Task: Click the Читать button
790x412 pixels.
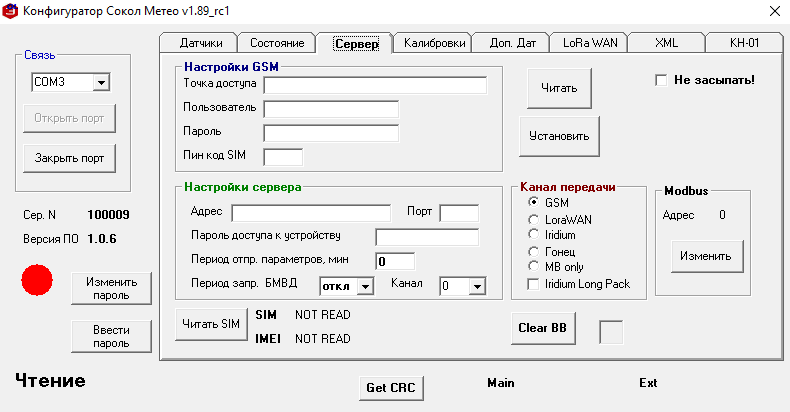Action: pyautogui.click(x=559, y=88)
